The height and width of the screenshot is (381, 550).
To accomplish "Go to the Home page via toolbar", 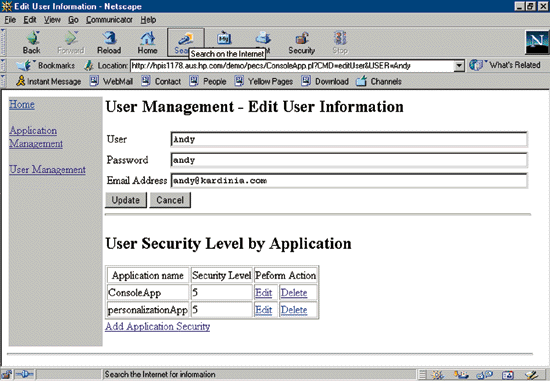I will (x=147, y=42).
